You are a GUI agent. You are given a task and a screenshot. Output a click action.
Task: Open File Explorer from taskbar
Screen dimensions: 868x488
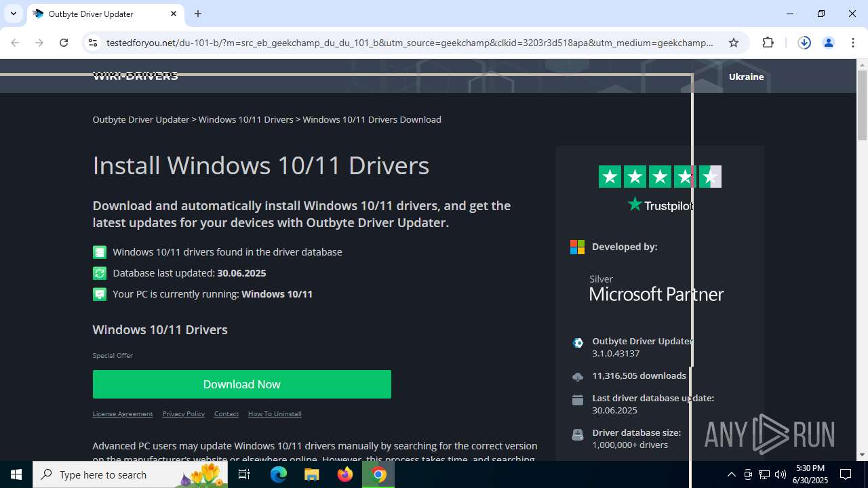point(312,474)
